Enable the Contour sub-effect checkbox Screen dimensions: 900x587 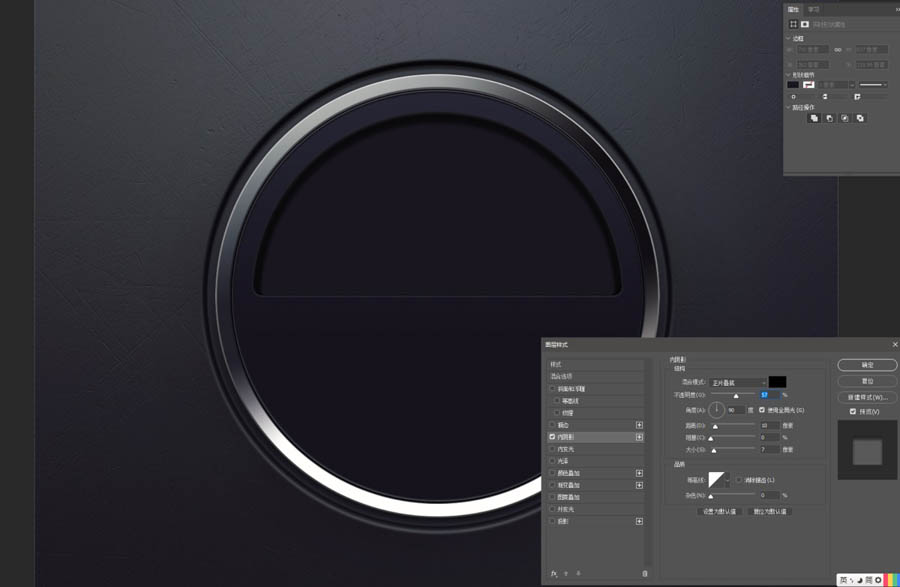557,401
